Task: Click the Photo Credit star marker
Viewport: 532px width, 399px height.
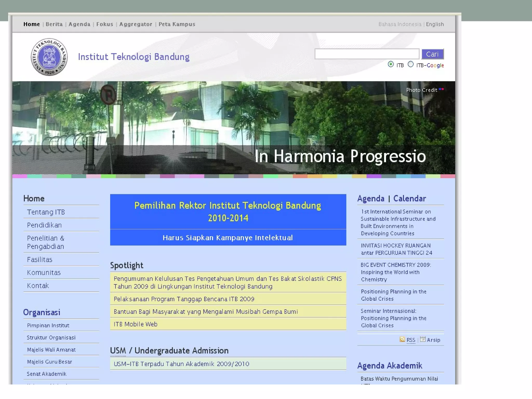Action: [441, 89]
